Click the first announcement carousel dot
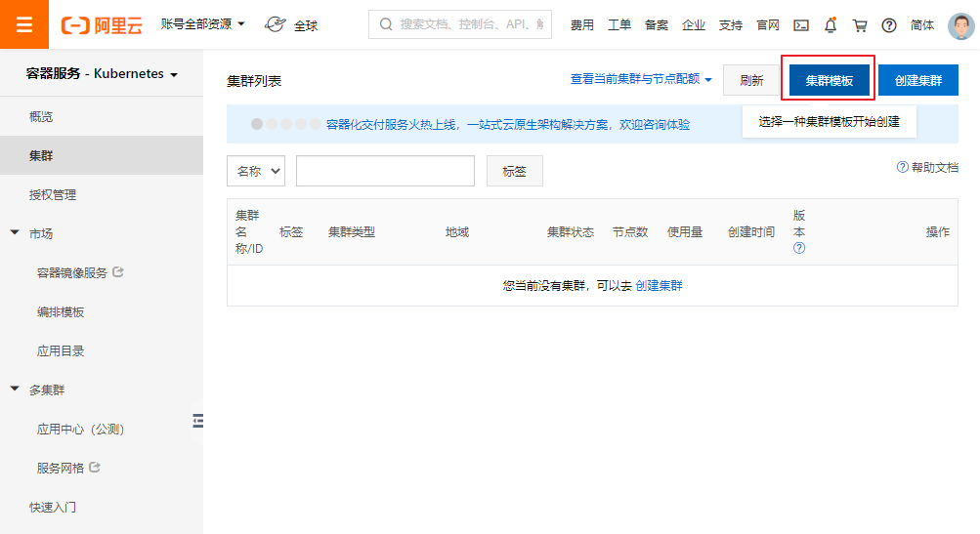This screenshot has width=980, height=534. click(256, 124)
